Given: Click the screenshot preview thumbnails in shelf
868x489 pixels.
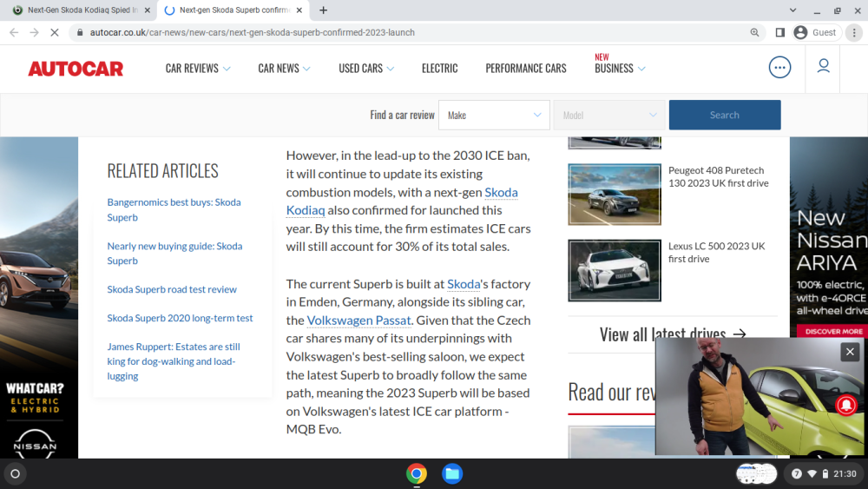Looking at the screenshot, I should click(756, 473).
